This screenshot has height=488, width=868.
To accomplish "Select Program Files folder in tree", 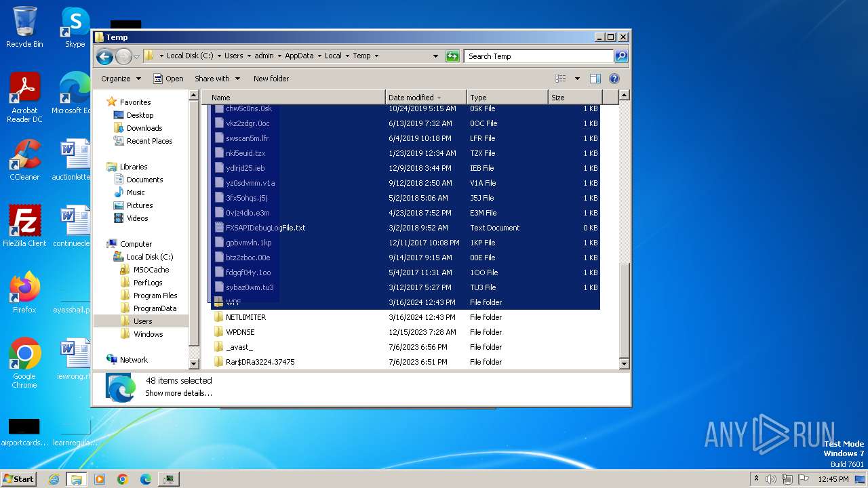I will (x=149, y=296).
